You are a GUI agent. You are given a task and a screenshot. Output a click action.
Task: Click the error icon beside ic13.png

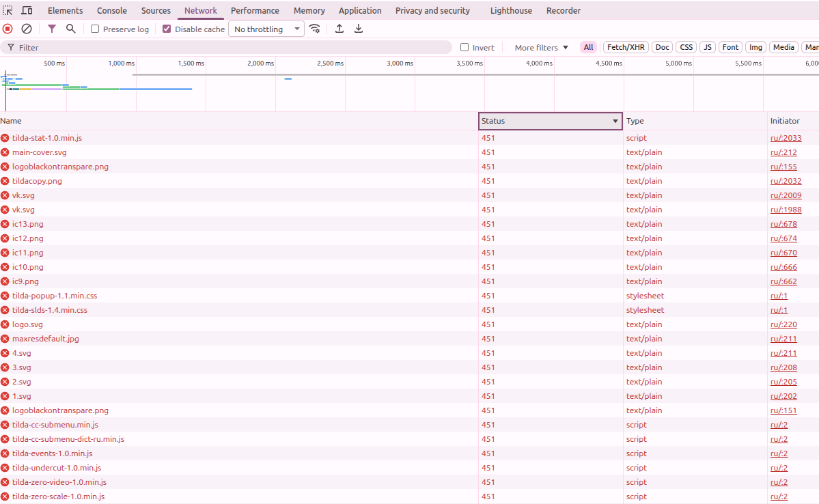tap(5, 224)
